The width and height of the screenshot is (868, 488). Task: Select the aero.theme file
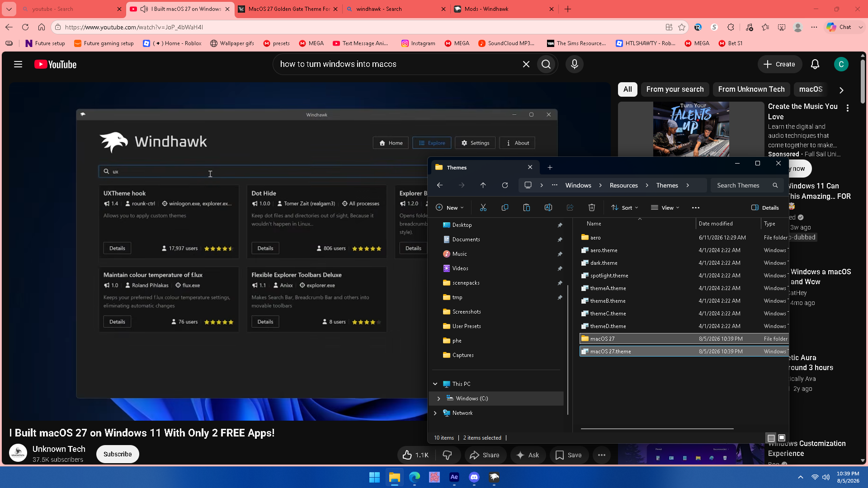tap(684, 250)
